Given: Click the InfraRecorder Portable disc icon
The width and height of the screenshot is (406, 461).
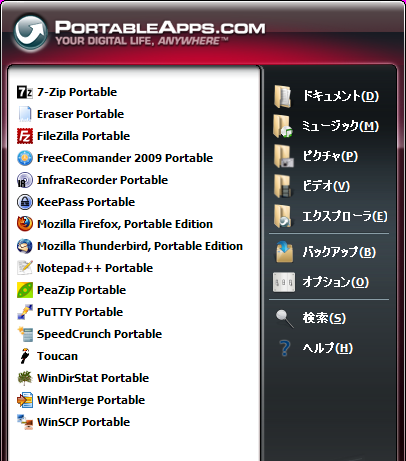Looking at the screenshot, I should (25, 180).
